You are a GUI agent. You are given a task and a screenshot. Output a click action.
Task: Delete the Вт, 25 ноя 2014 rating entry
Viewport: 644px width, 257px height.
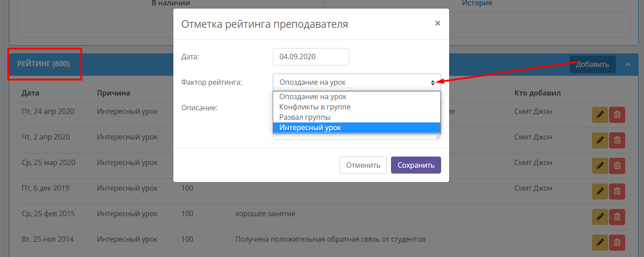[617, 243]
